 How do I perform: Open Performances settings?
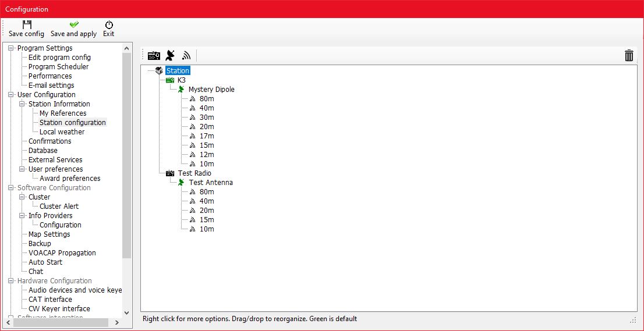pyautogui.click(x=50, y=76)
